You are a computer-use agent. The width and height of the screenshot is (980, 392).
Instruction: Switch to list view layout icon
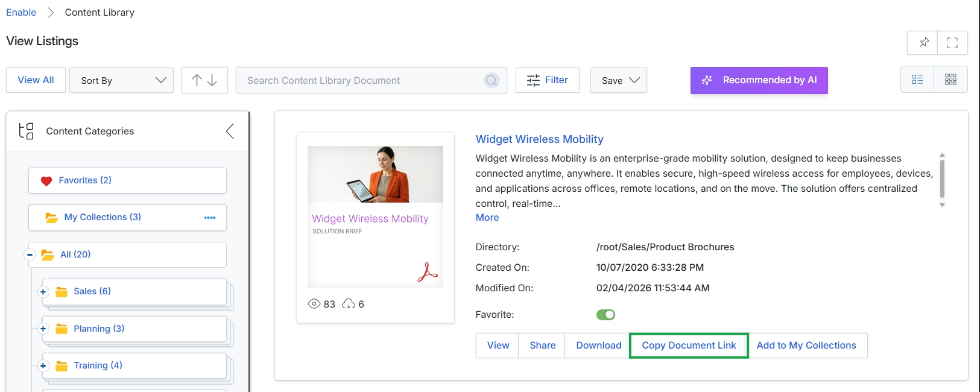917,80
